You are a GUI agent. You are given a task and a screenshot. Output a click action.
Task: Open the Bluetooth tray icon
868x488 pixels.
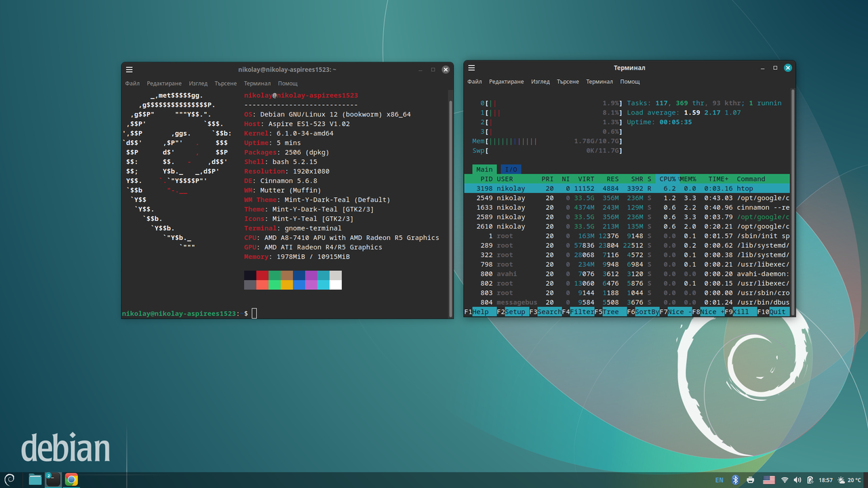coord(735,480)
